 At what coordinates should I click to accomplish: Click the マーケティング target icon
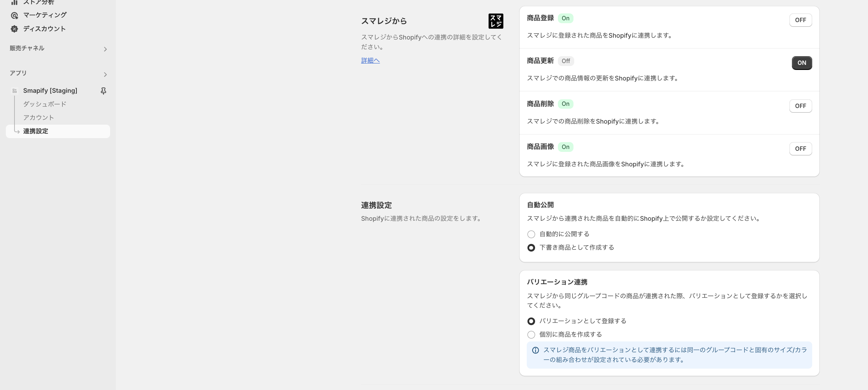tap(14, 16)
